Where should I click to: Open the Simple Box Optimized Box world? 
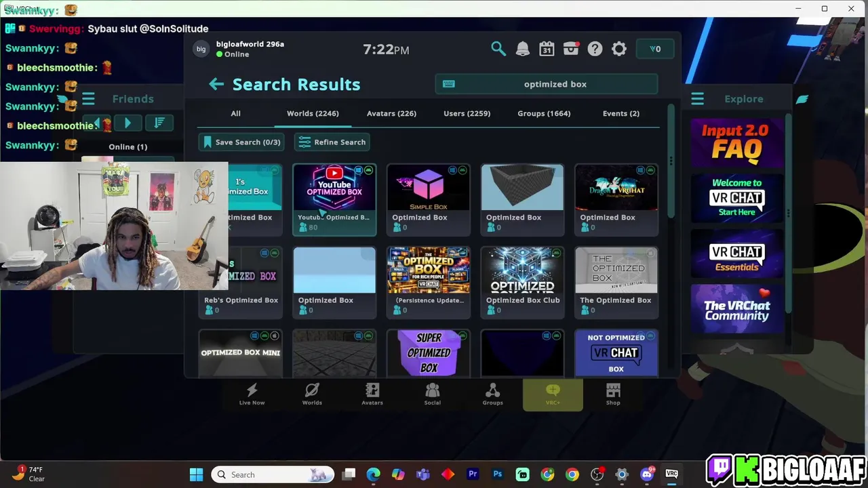[x=429, y=200]
